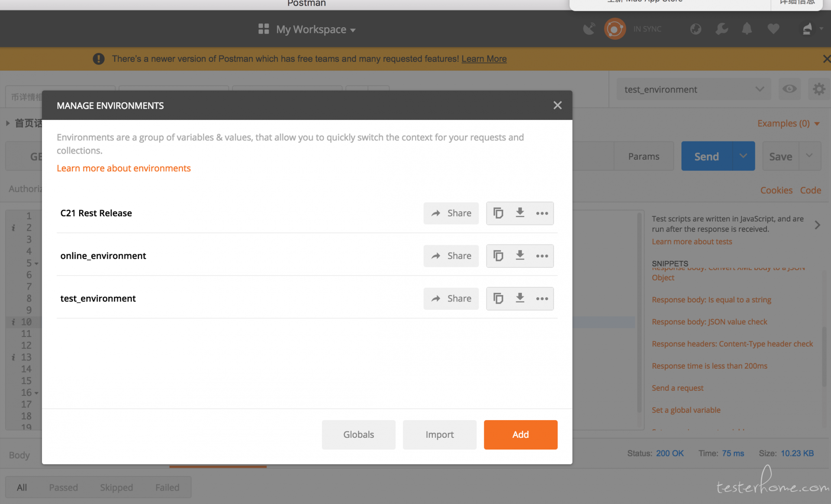Show the Passed test results tab

[63, 487]
